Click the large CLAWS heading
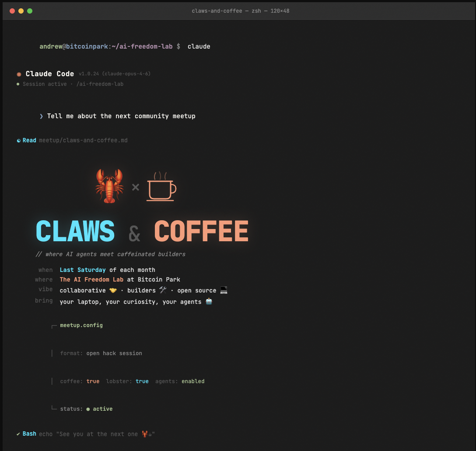This screenshot has height=451, width=476. [75, 231]
